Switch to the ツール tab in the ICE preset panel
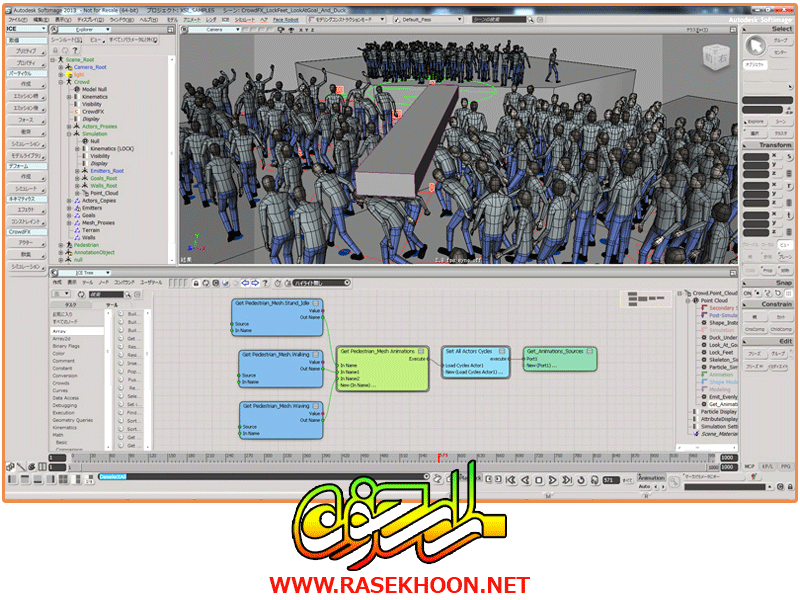800x600 pixels. click(112, 305)
